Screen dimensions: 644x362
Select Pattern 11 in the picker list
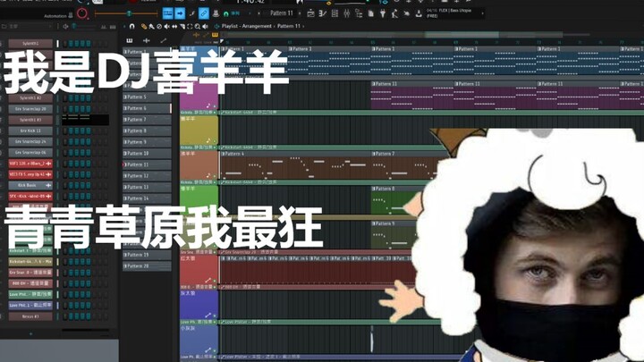[x=147, y=164]
